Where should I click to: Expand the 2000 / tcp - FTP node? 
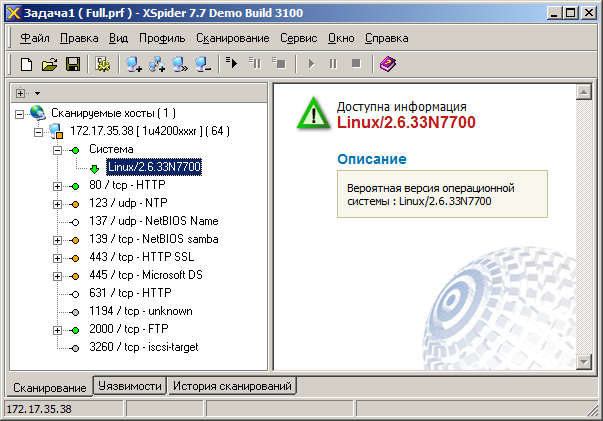(x=57, y=330)
